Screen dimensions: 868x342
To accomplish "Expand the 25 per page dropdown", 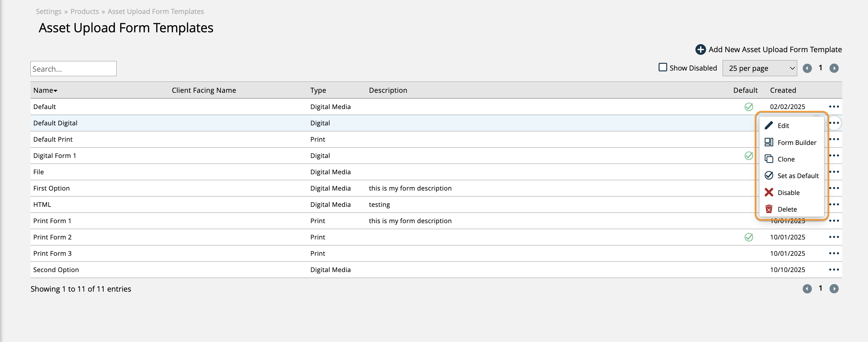I will 760,68.
